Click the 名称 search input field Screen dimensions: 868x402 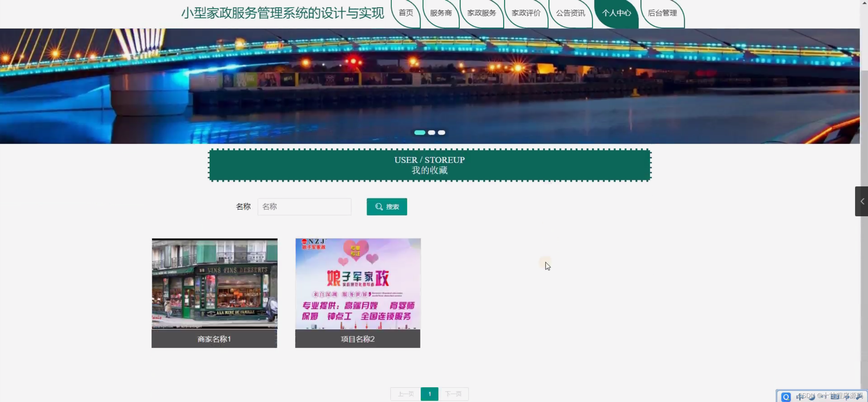(x=304, y=206)
